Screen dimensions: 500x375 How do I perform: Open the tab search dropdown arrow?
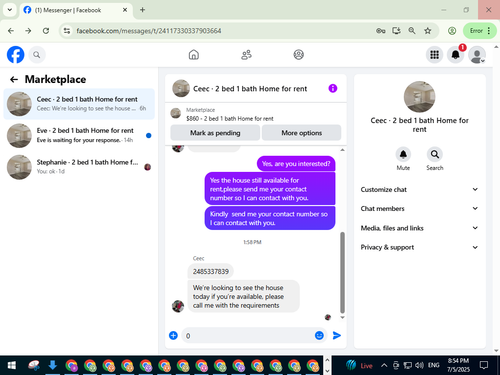[x=10, y=10]
